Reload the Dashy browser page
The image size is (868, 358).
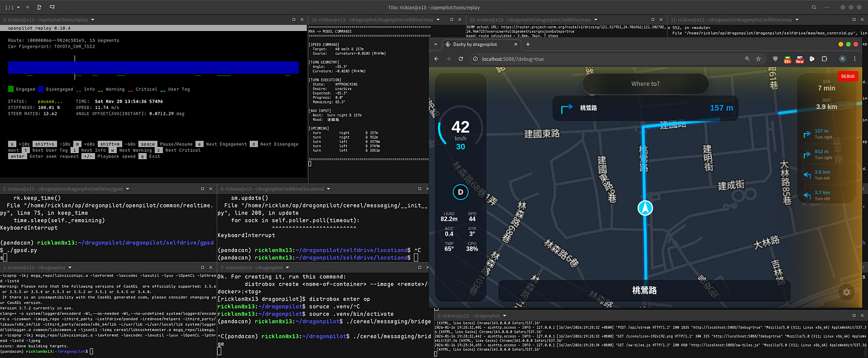(461, 59)
